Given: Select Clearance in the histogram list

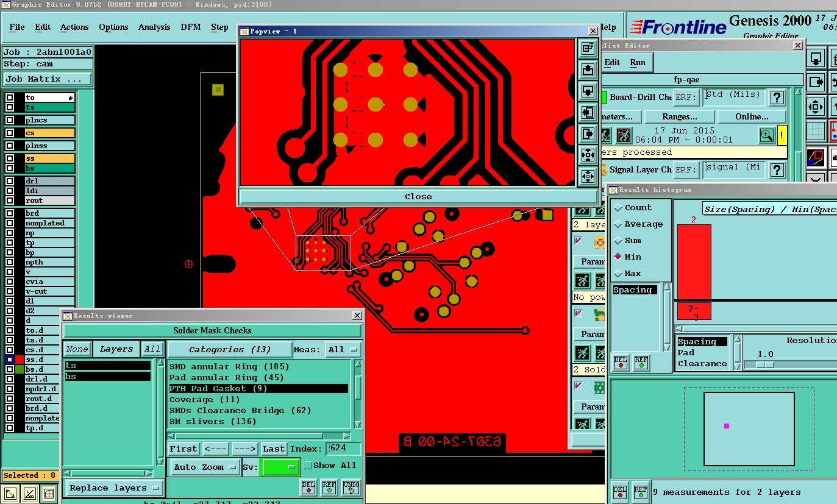Looking at the screenshot, I should click(x=702, y=364).
